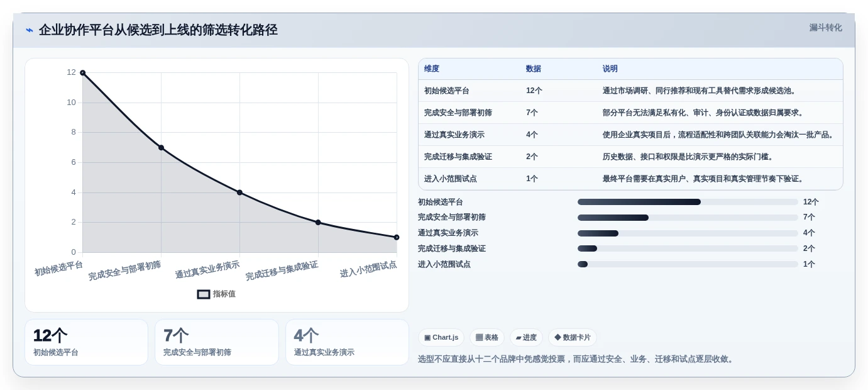Viewport: 868px width, 390px height.
Task: Click the 通过真实业务演示 progress bar
Action: click(688, 233)
